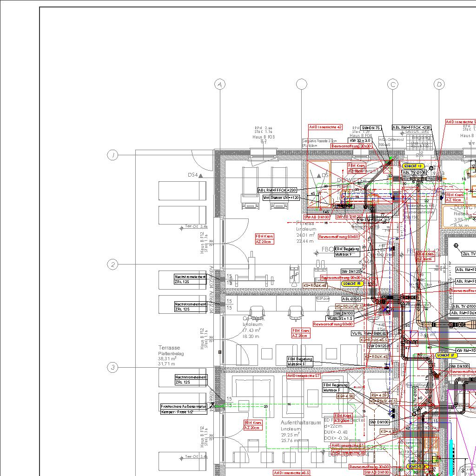This screenshot has width=476, height=476.
Task: Select the "ABL Ø125" duct label
Action: coord(351,299)
